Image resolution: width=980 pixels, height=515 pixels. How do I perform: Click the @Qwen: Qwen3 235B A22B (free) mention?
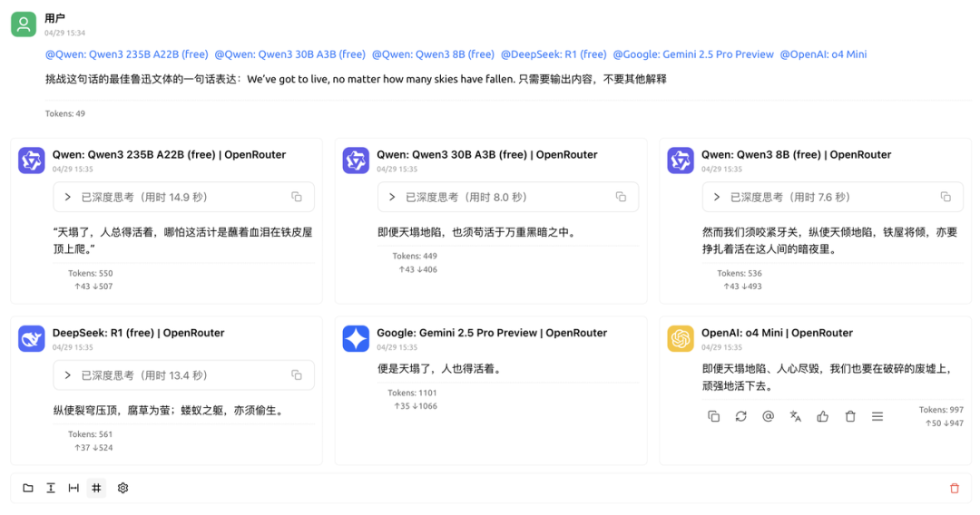point(127,54)
